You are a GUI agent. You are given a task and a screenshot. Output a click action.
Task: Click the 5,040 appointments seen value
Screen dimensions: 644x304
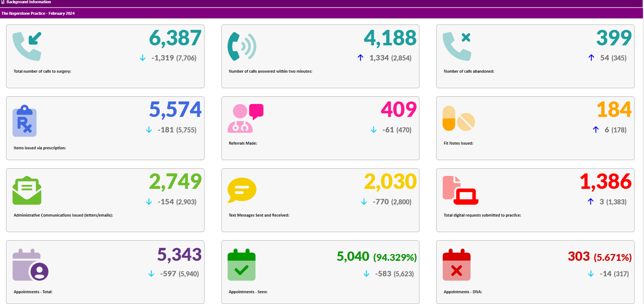point(353,257)
